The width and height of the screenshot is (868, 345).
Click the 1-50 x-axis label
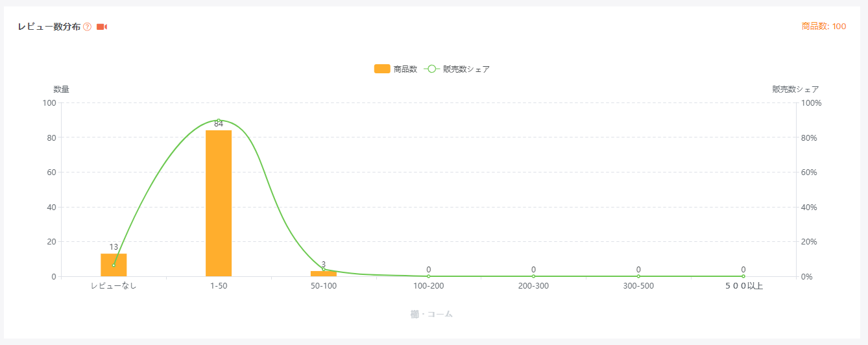(219, 286)
